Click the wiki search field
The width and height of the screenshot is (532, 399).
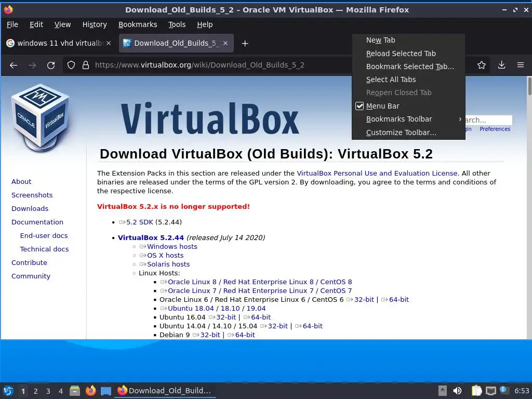pos(488,120)
